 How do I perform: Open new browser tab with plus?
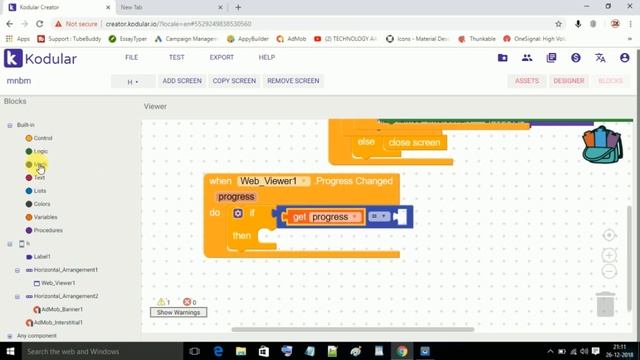coord(238,7)
